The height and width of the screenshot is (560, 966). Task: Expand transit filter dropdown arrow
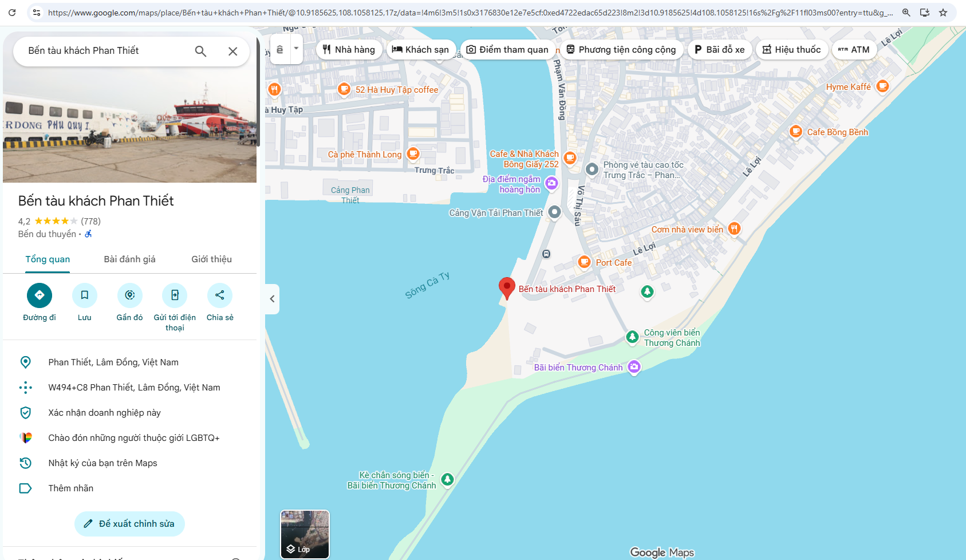coord(296,49)
